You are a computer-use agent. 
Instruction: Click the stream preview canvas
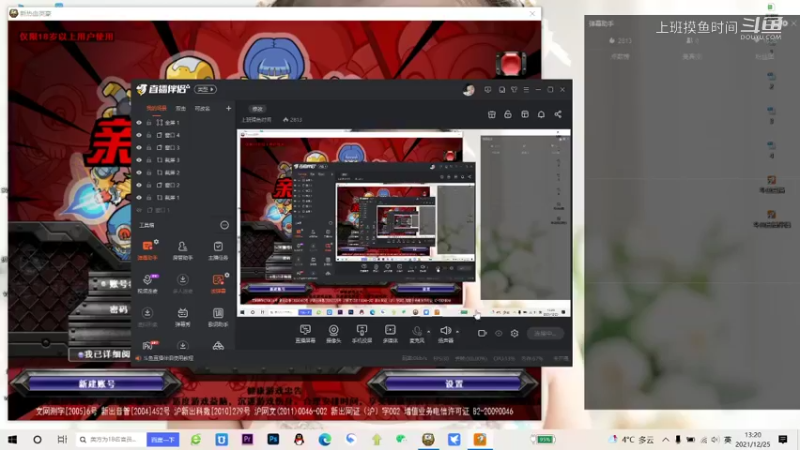[x=404, y=223]
